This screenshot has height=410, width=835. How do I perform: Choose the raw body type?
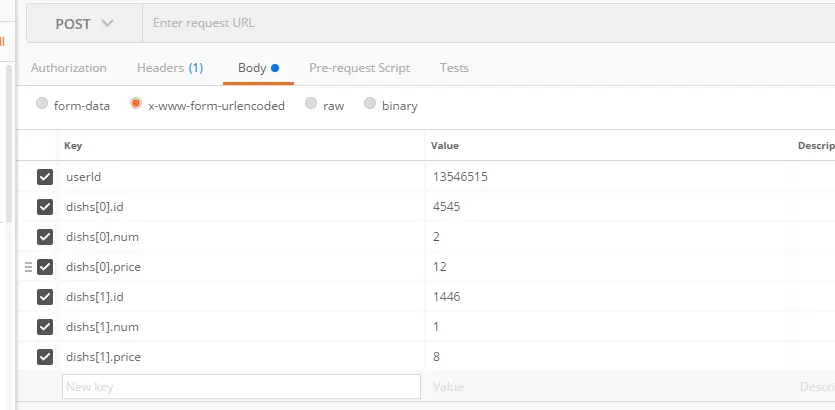point(311,103)
